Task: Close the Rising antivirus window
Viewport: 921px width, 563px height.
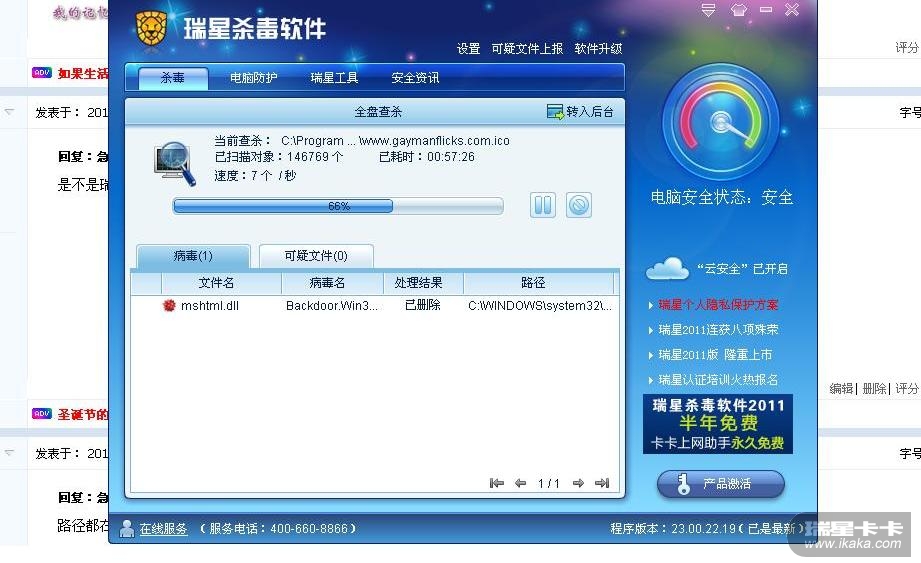Action: coord(792,10)
